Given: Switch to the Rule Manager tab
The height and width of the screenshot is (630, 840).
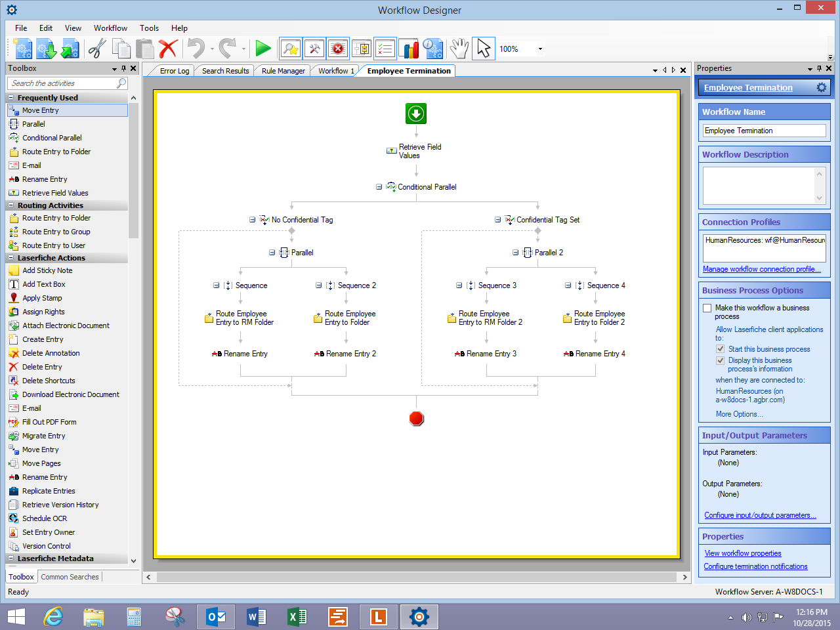Looking at the screenshot, I should 283,71.
